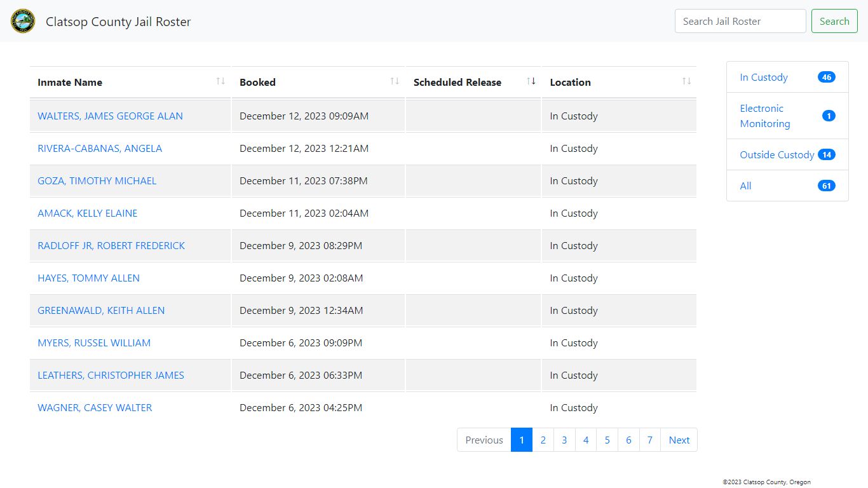The height and width of the screenshot is (488, 868).
Task: Open RADLOFF JR, ROBERT FREDERICK record
Action: (x=111, y=246)
